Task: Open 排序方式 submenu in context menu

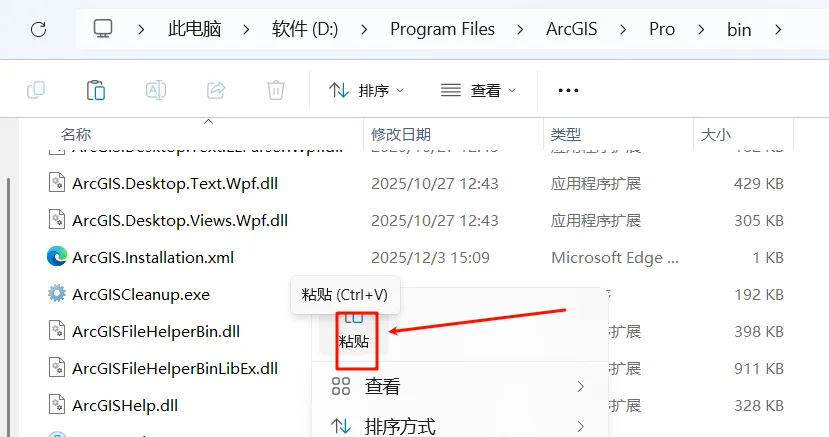Action: tap(459, 426)
